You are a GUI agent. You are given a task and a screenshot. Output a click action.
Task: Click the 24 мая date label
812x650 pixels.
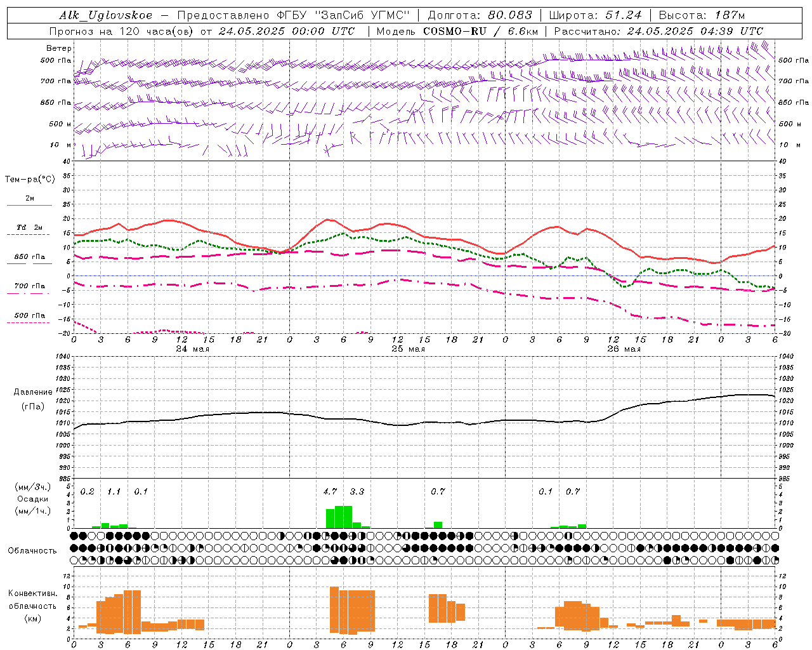(193, 349)
